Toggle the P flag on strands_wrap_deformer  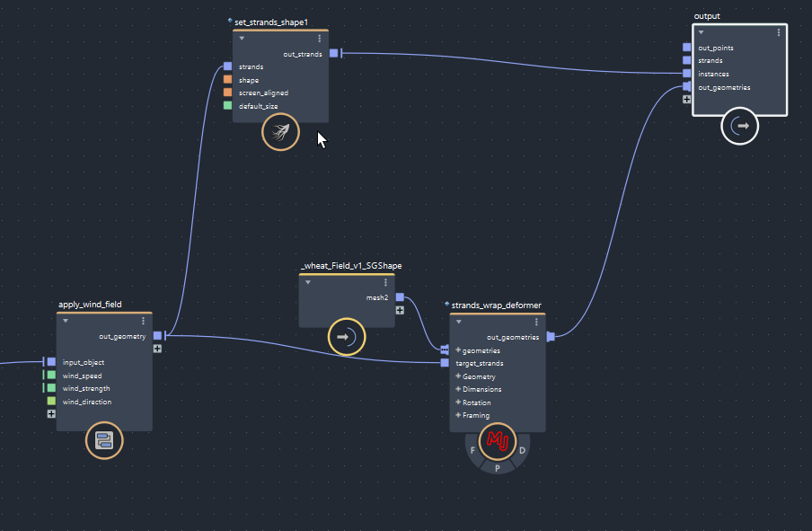(x=497, y=466)
